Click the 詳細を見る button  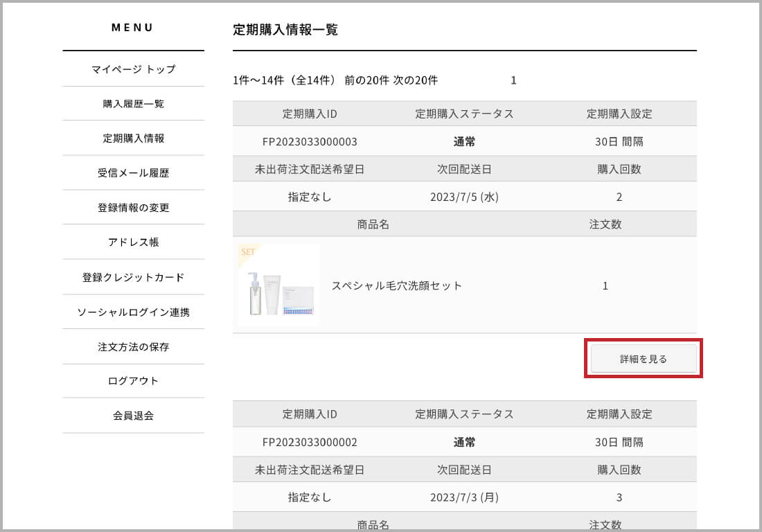[644, 359]
